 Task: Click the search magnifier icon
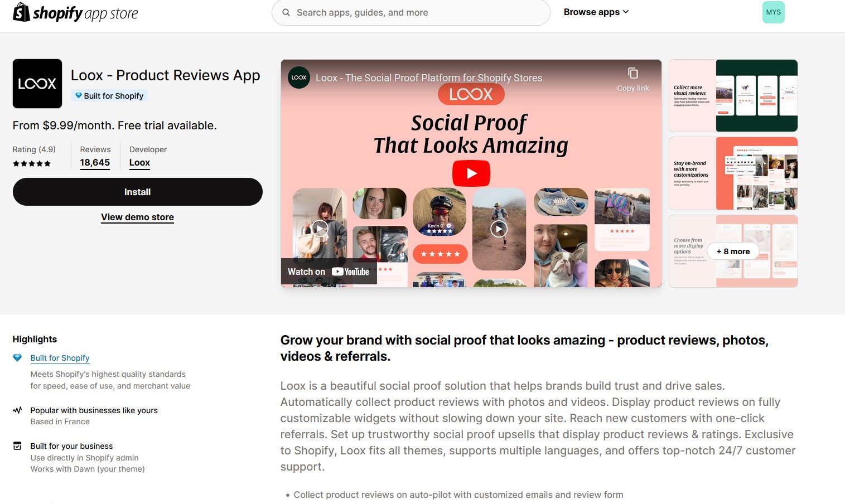pyautogui.click(x=286, y=12)
